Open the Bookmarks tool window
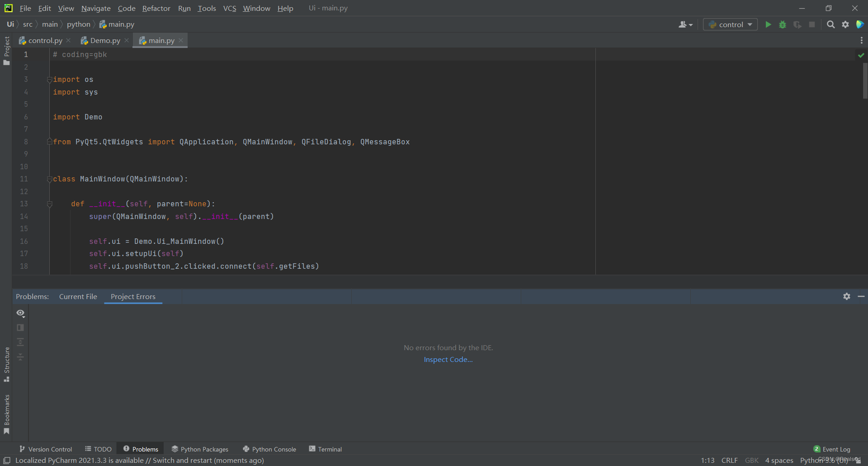The width and height of the screenshot is (868, 466). (x=6, y=414)
